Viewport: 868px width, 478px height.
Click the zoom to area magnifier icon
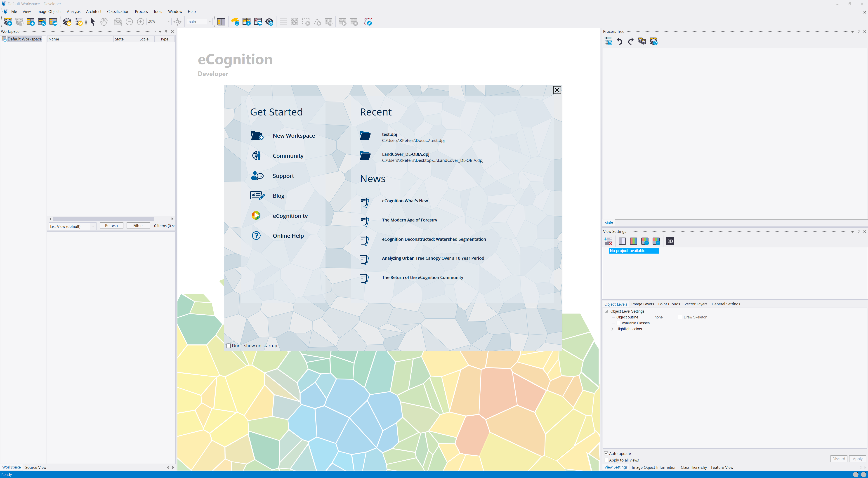click(118, 22)
